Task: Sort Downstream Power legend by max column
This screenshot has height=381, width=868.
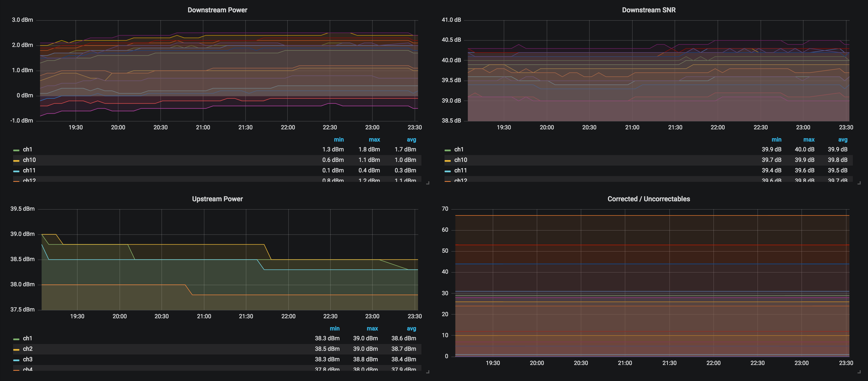Action: pos(374,140)
